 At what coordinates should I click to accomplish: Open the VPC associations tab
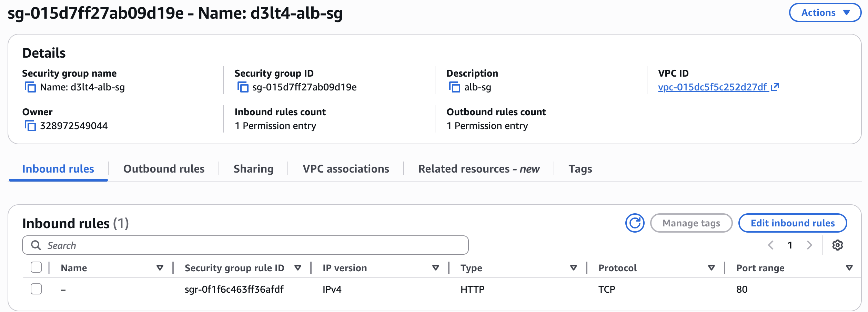pos(346,169)
